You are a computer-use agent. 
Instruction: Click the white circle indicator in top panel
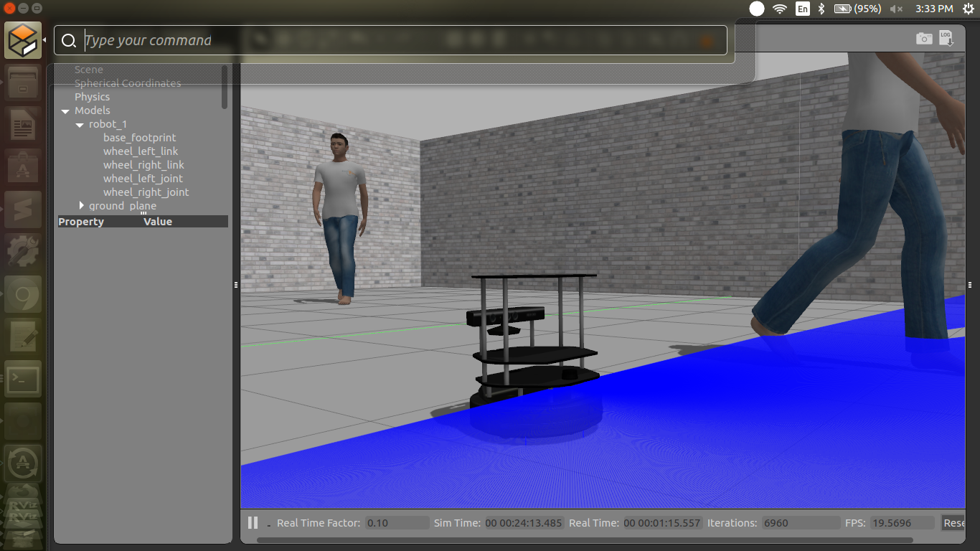[757, 9]
